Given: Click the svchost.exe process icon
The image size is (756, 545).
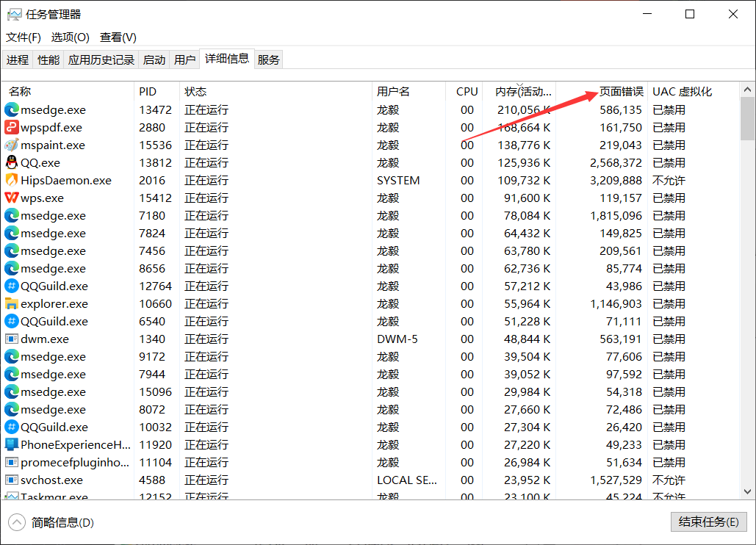Looking at the screenshot, I should click(x=12, y=480).
